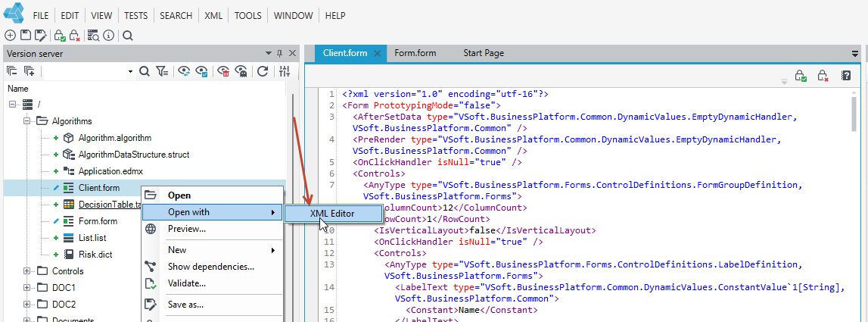Image resolution: width=868 pixels, height=322 pixels.
Task: Collapse the root server node
Action: point(11,105)
